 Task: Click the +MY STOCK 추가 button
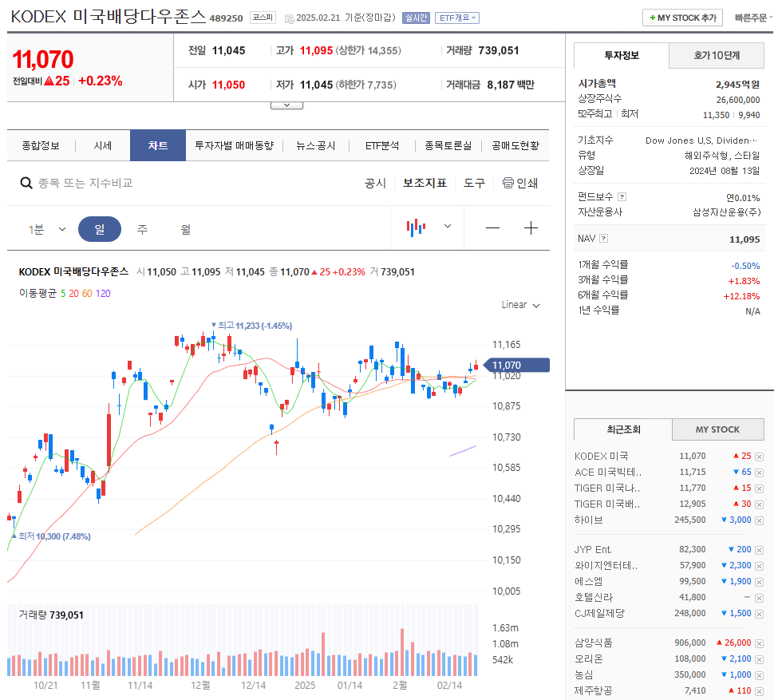682,17
